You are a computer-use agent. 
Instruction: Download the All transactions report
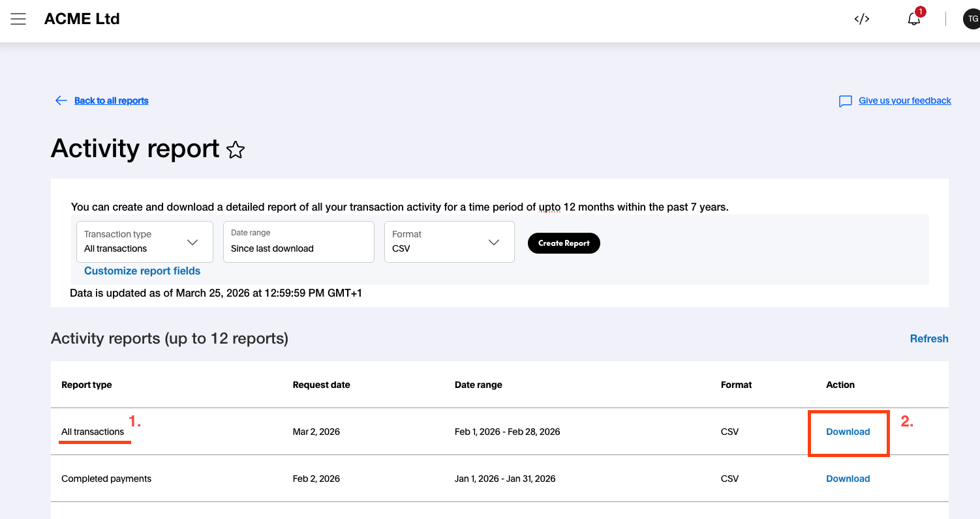pos(848,432)
